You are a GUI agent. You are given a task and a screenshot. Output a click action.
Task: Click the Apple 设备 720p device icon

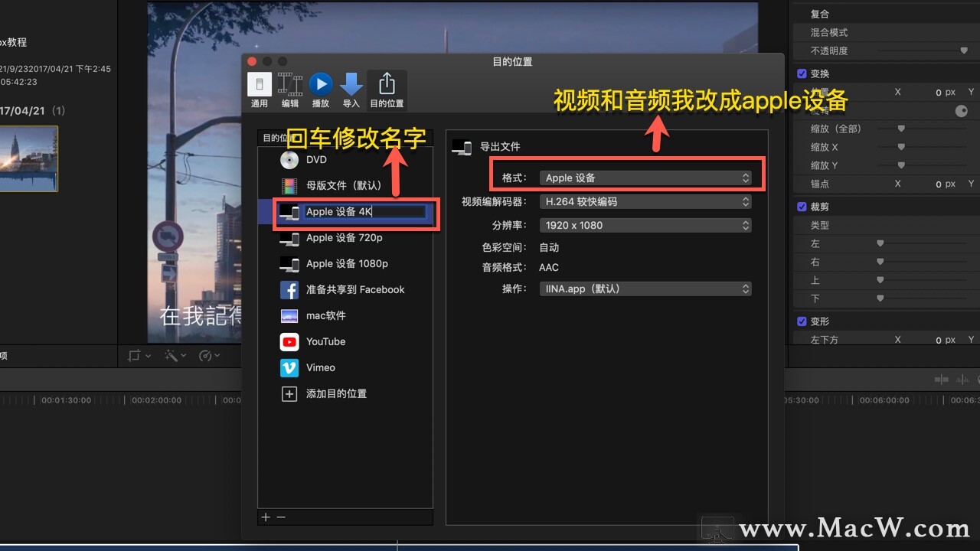(x=289, y=239)
